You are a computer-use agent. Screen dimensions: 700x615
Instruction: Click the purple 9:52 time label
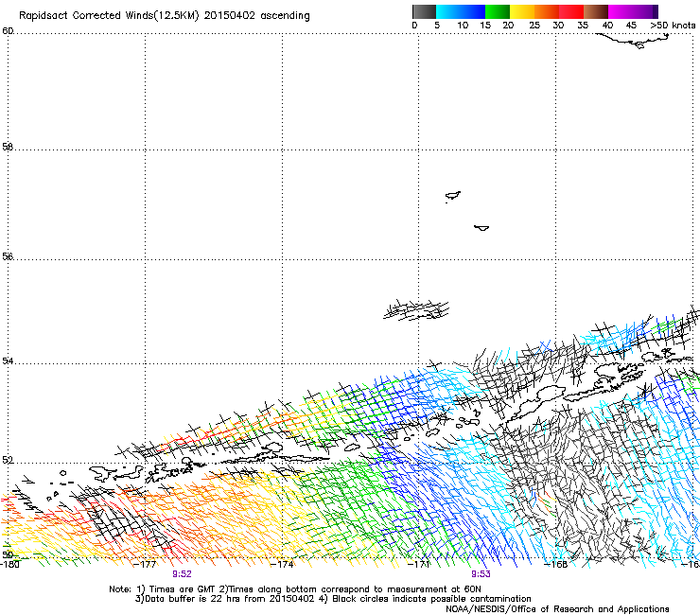click(x=183, y=574)
